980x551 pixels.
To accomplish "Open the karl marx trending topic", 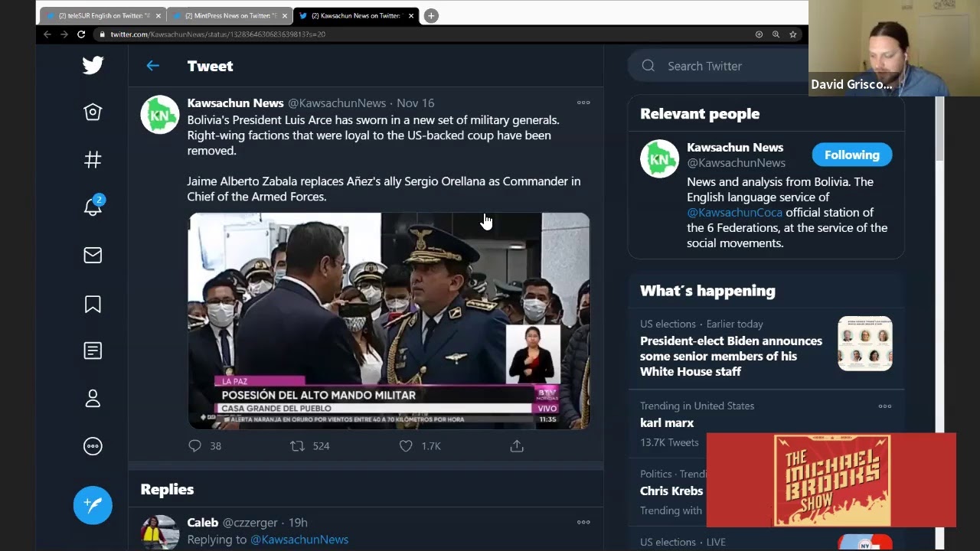I will (667, 423).
